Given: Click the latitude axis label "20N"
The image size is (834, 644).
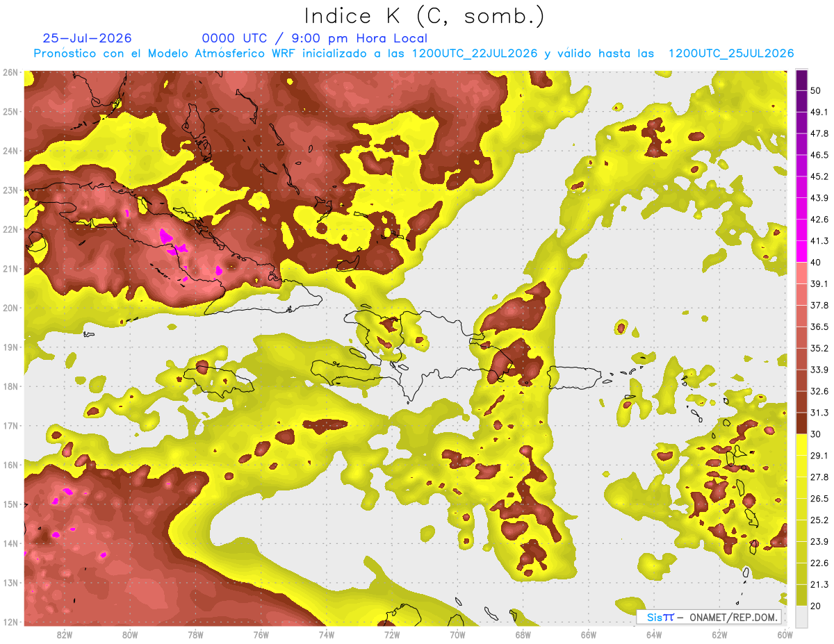Looking at the screenshot, I should point(10,308).
